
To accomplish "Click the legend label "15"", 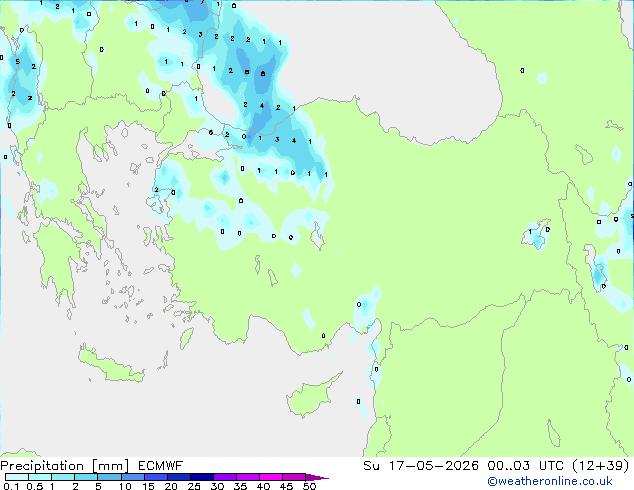I will tap(148, 486).
